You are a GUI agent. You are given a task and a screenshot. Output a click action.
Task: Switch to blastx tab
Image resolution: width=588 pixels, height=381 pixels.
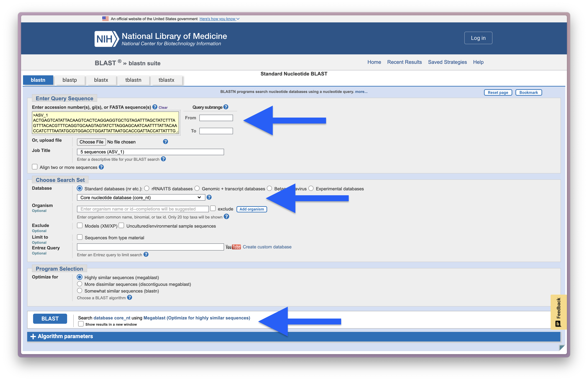pyautogui.click(x=101, y=80)
